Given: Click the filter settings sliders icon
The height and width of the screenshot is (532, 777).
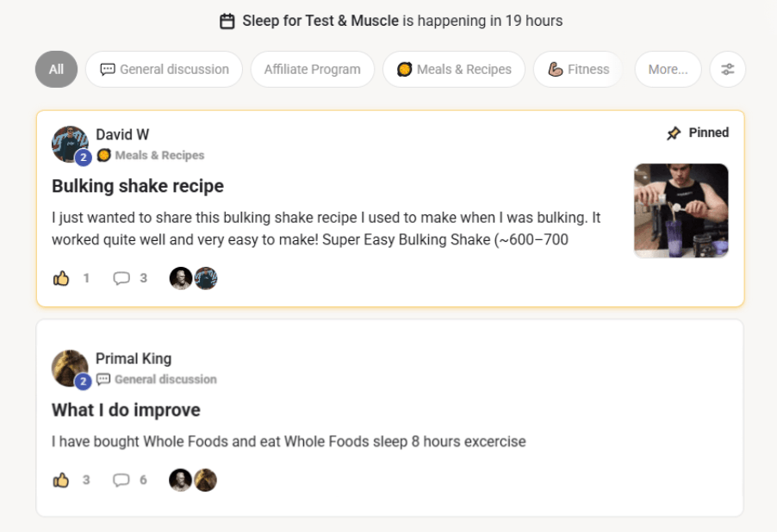Looking at the screenshot, I should 728,70.
